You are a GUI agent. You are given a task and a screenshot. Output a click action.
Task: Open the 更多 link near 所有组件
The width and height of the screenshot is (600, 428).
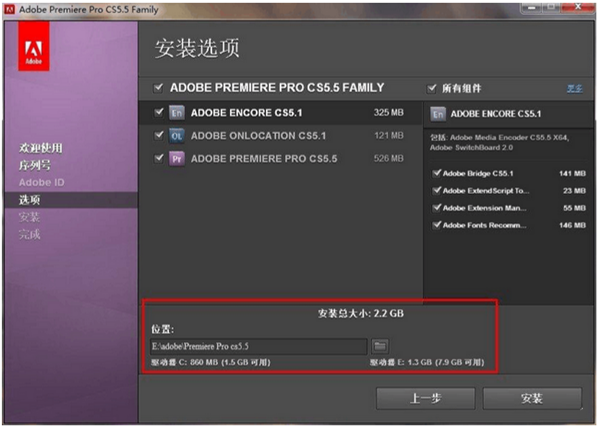574,89
